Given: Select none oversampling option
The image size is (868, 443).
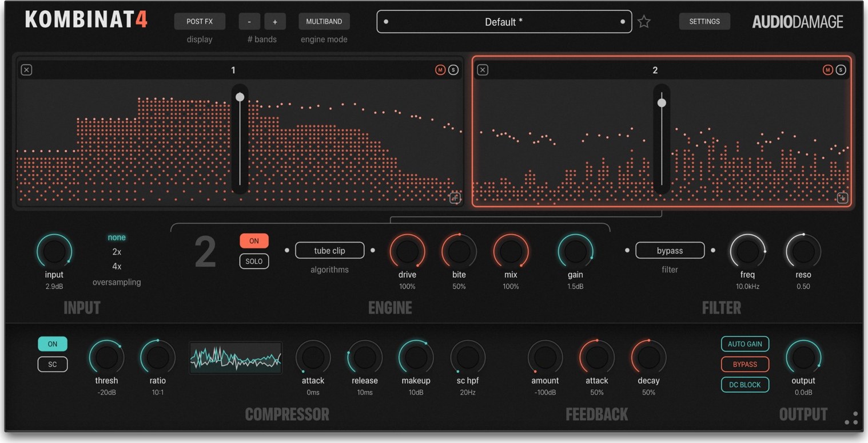Looking at the screenshot, I should pos(117,237).
